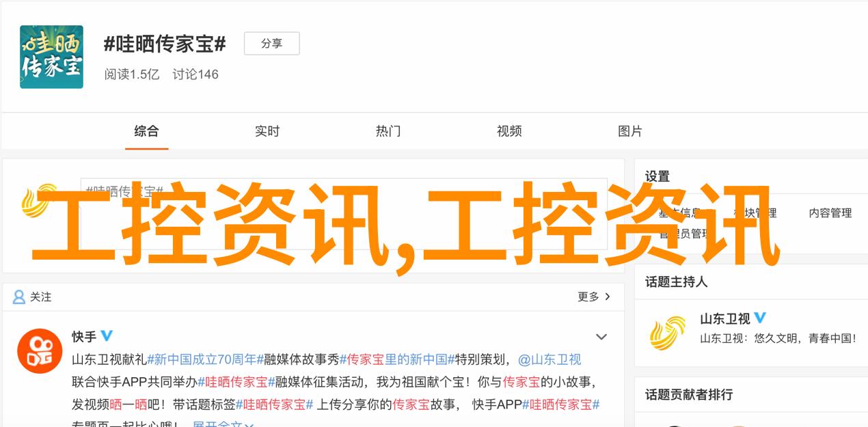
Task: Click the @山东卫视 mention link
Action: [x=550, y=359]
